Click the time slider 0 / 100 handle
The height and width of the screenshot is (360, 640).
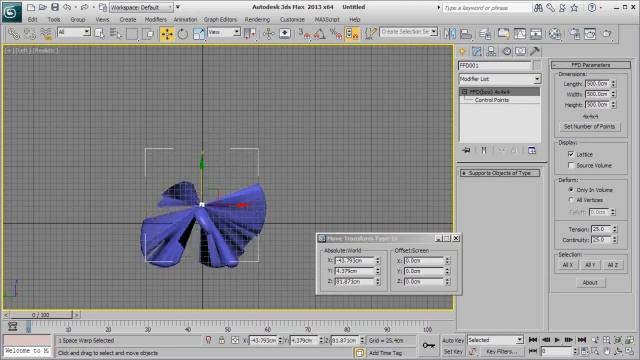tap(41, 315)
